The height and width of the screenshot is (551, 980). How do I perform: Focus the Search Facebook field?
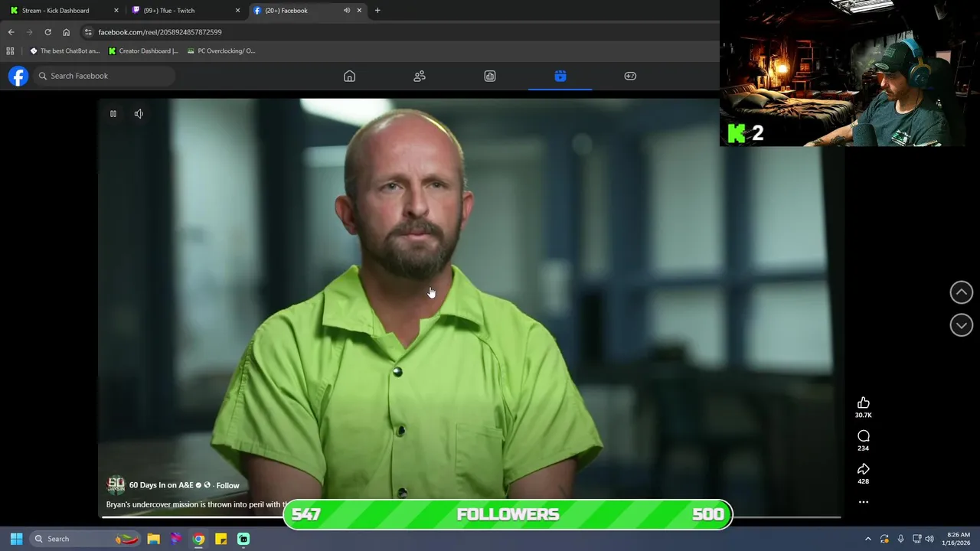(x=103, y=76)
